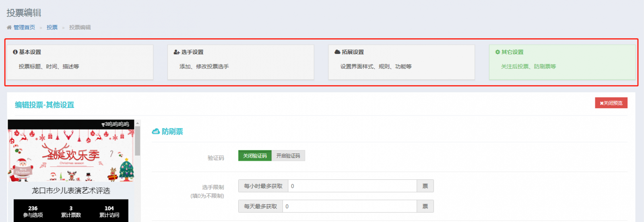The image size is (644, 222).
Task: Open the 设置界面样式、规则、功能等 card
Action: (x=401, y=62)
